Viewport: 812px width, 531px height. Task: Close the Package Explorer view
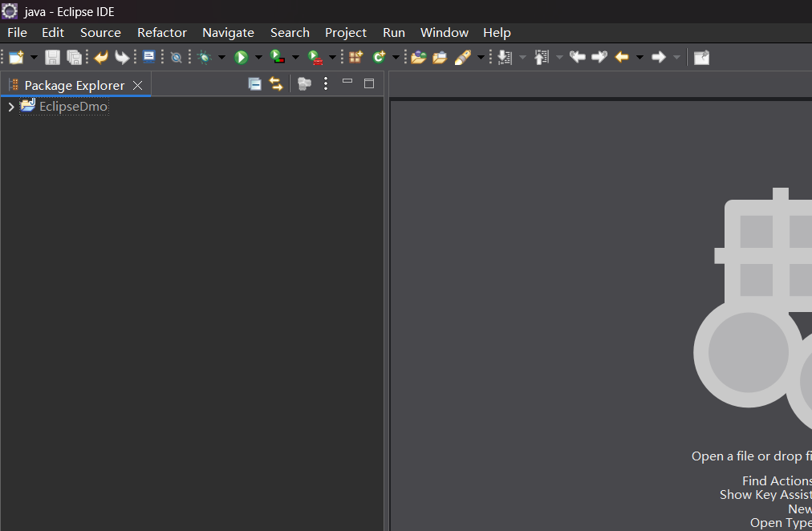[x=137, y=85]
